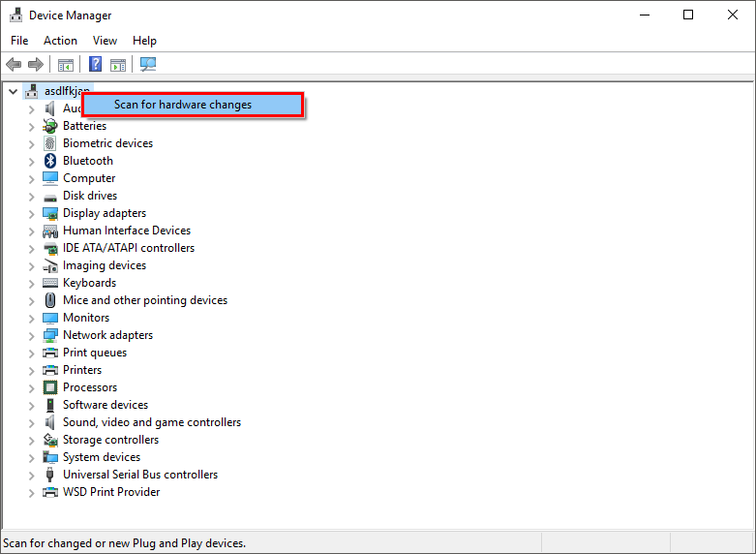Click the Biometric devices fingerprint icon

[50, 143]
